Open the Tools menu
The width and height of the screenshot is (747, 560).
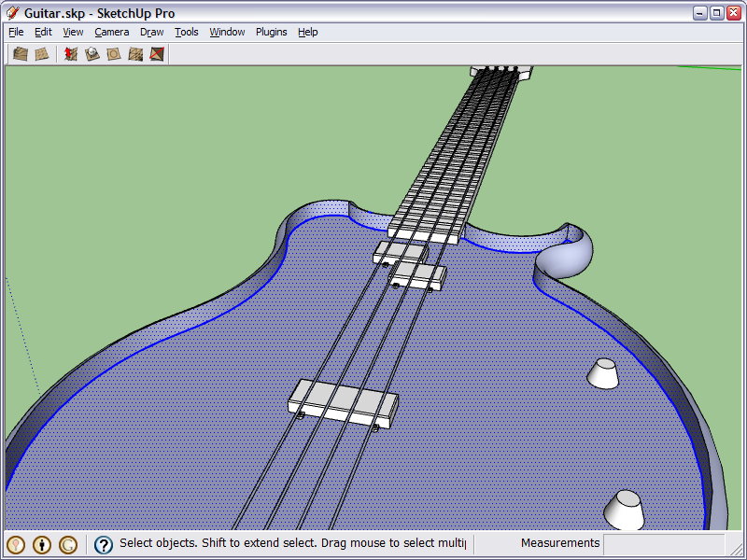point(187,32)
